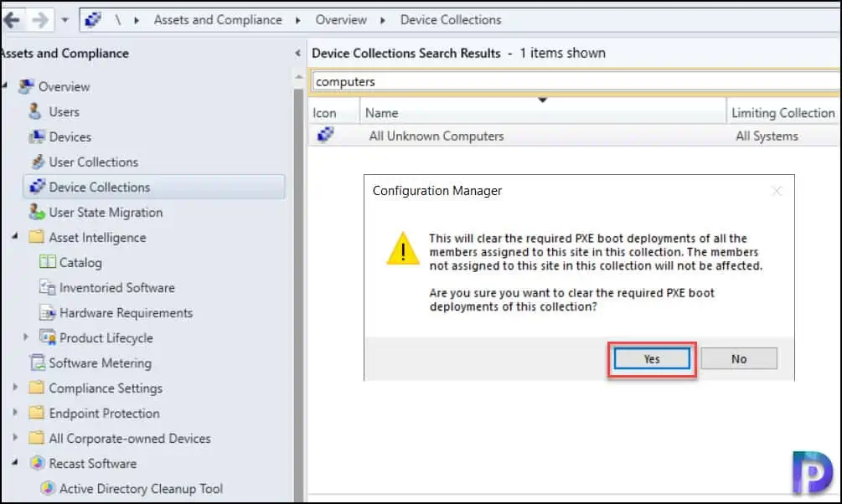Click the Devices icon in tree

(37, 136)
